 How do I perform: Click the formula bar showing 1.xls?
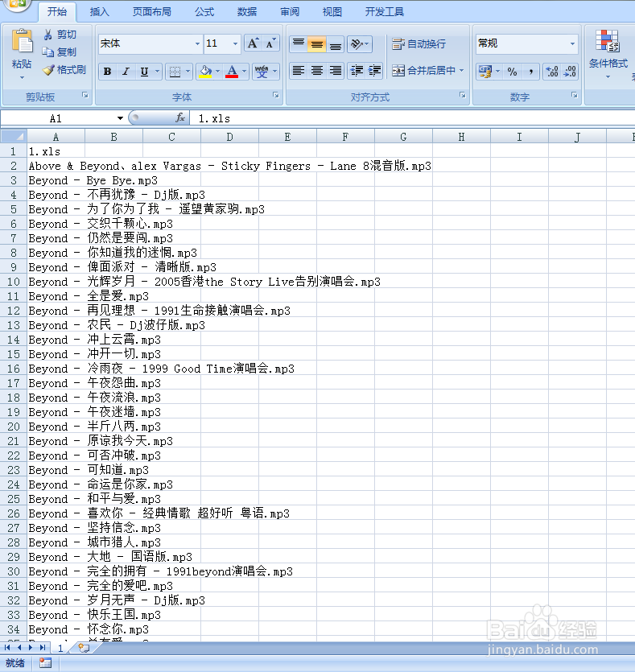tap(411, 118)
